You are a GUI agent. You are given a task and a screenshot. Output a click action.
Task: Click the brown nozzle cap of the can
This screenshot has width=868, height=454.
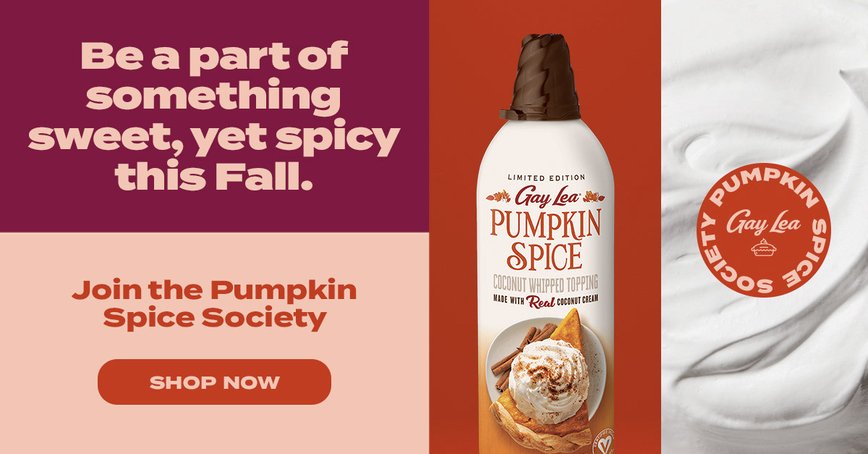click(545, 77)
